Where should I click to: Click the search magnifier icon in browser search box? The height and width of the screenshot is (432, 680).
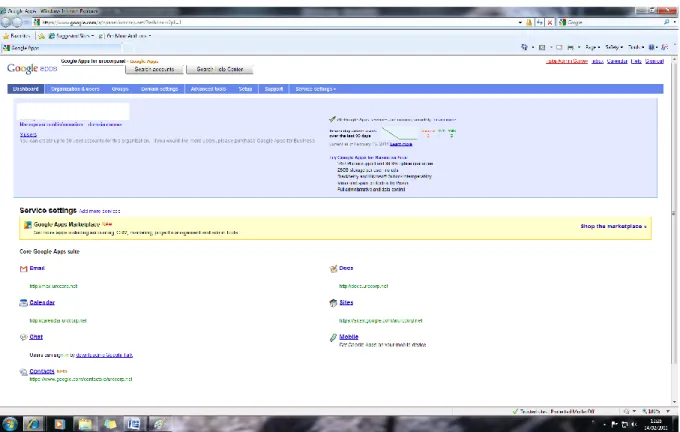[666, 22]
